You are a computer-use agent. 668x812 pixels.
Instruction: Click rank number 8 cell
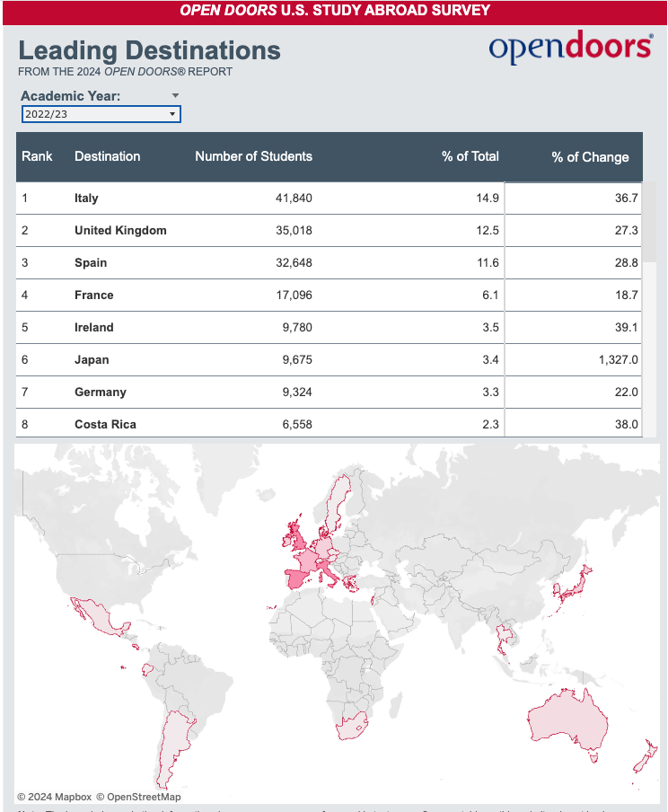coord(25,425)
